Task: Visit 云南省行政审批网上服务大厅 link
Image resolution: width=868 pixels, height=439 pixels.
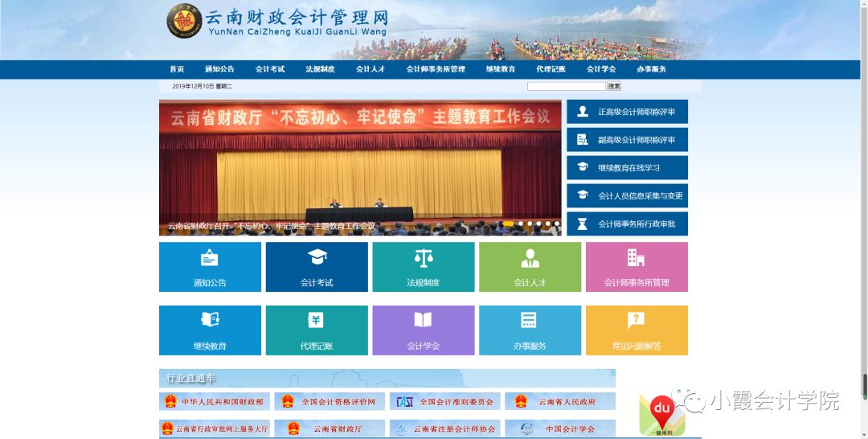Action: (x=215, y=429)
